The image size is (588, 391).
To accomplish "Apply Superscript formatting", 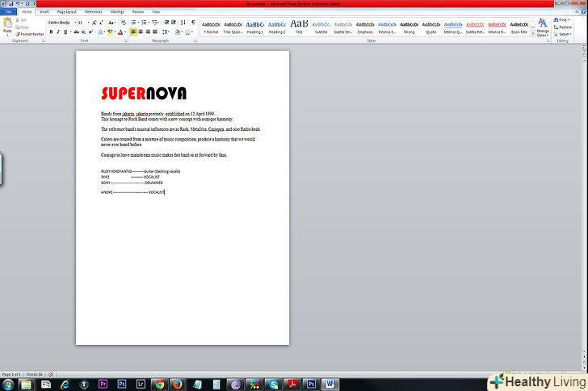I will coord(90,32).
